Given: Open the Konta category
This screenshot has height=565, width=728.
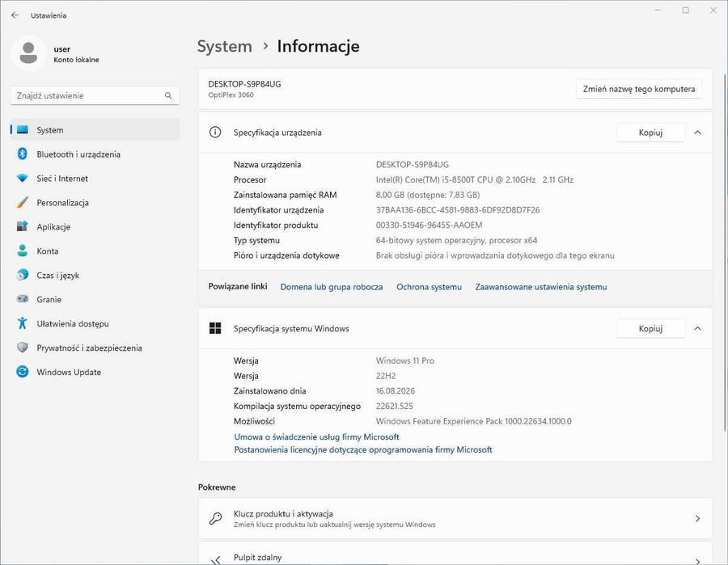Looking at the screenshot, I should pos(95,251).
